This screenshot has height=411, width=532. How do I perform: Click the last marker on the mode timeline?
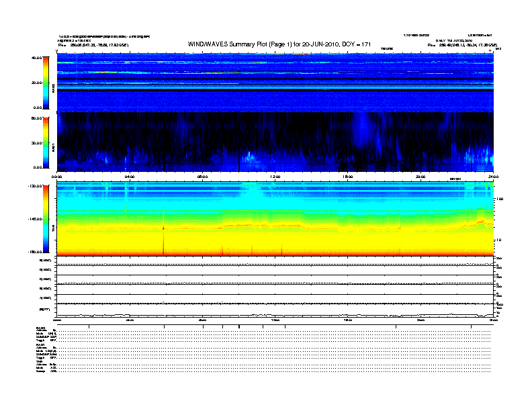pyautogui.click(x=471, y=326)
